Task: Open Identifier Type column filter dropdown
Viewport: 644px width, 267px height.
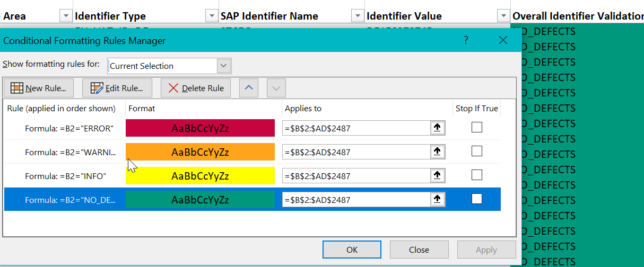Action: click(x=212, y=16)
